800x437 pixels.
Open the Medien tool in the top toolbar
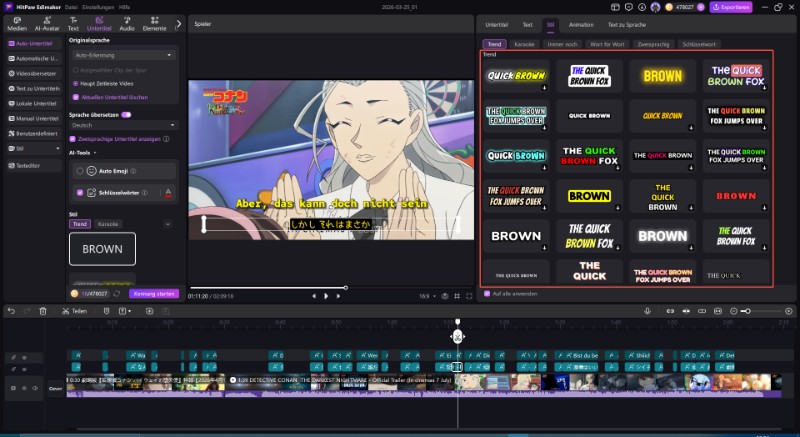(x=17, y=24)
